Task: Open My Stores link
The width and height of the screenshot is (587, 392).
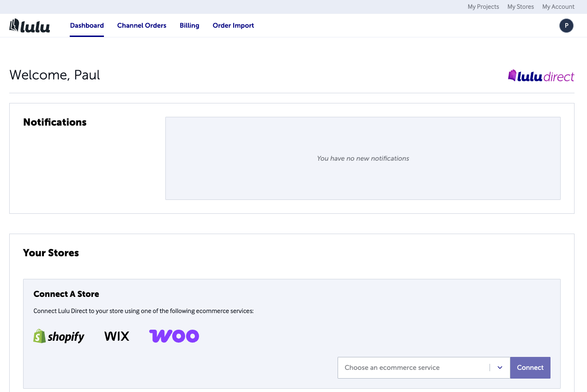Action: [x=520, y=6]
